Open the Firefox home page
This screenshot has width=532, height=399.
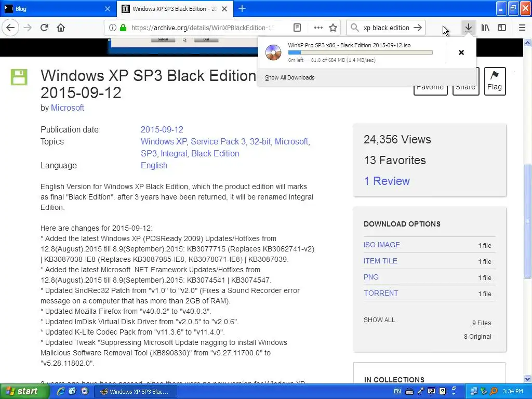point(61,28)
